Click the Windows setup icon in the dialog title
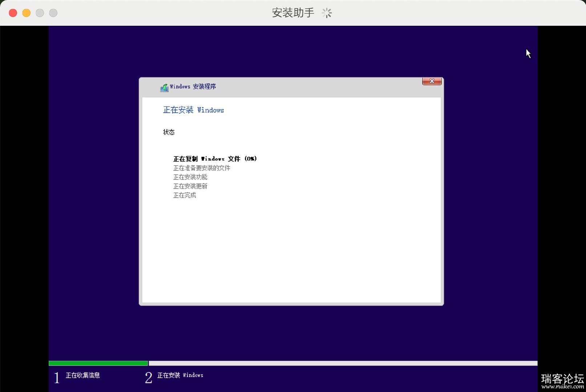 [164, 87]
